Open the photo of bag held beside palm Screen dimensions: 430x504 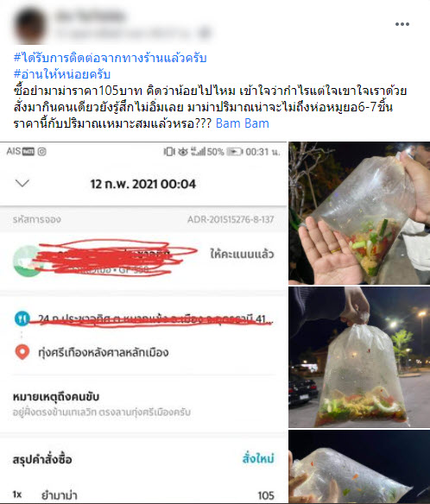click(x=359, y=213)
